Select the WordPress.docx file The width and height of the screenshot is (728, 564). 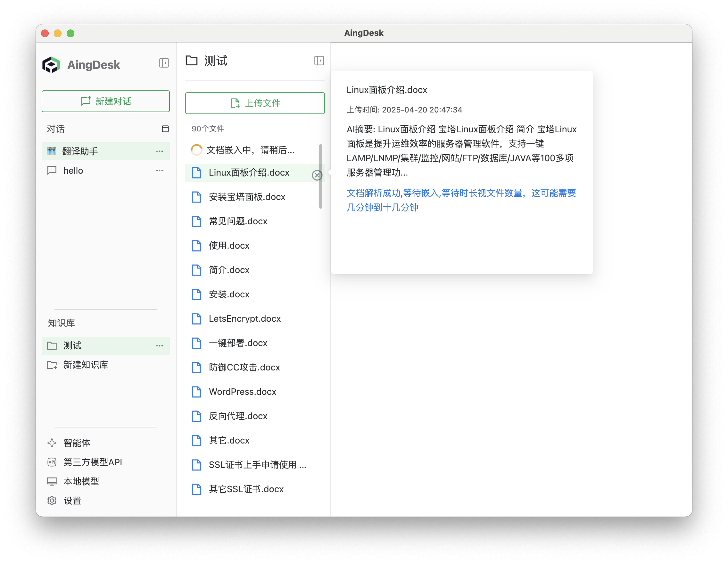242,392
